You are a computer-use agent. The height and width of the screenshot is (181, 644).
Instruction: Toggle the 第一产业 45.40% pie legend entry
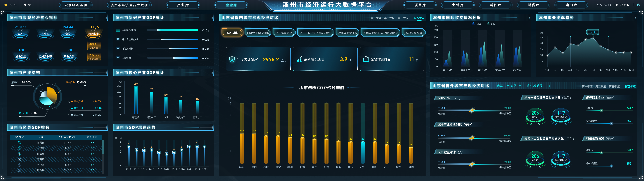point(86,101)
